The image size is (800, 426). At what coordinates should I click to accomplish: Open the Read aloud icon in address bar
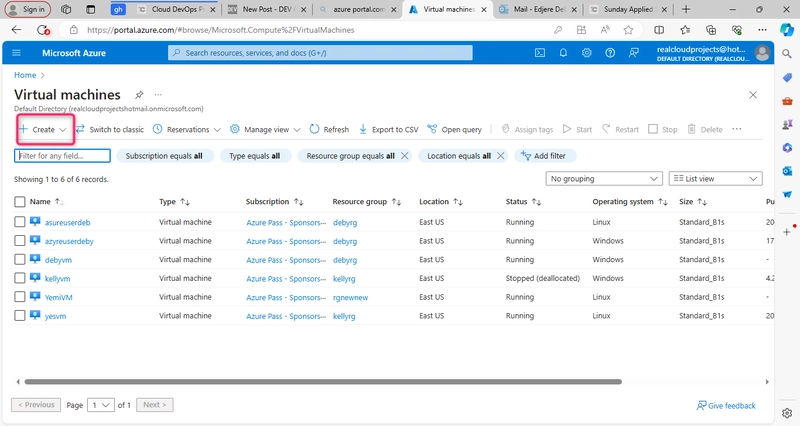click(x=605, y=30)
